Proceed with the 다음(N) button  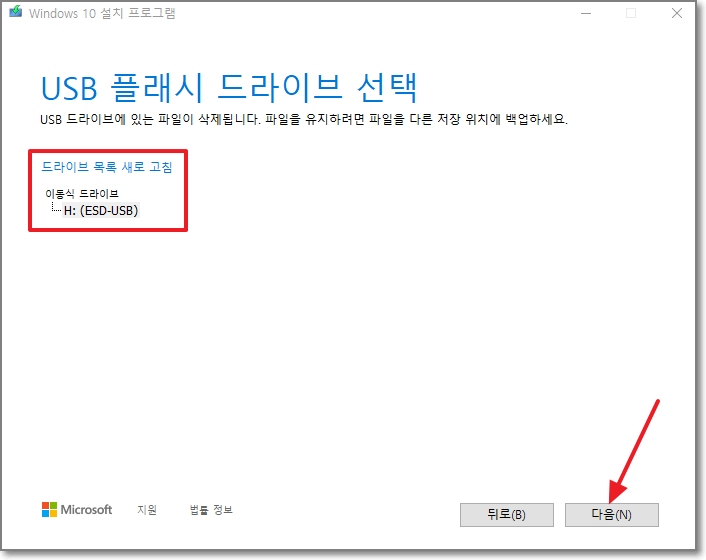click(x=611, y=515)
